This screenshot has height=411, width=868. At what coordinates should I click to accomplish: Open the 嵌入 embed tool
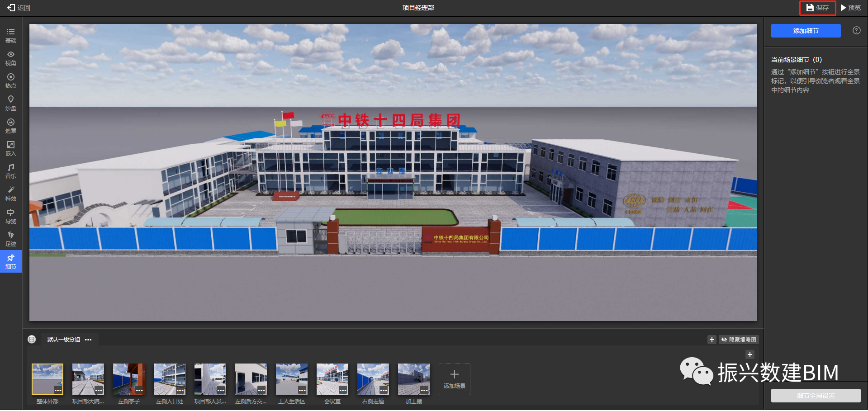[11, 149]
